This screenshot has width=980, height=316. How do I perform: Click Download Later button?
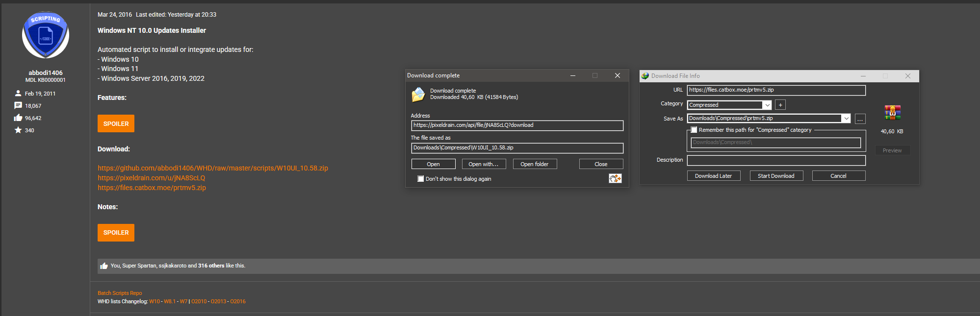click(x=714, y=176)
